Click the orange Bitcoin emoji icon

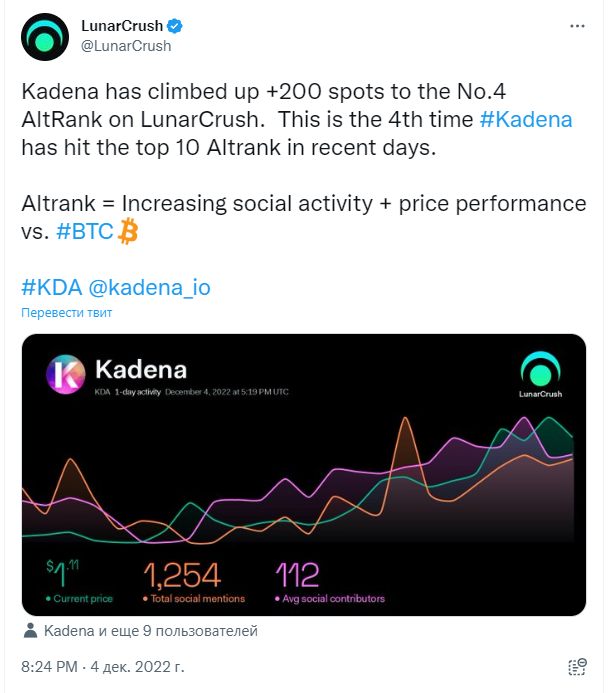click(x=128, y=231)
